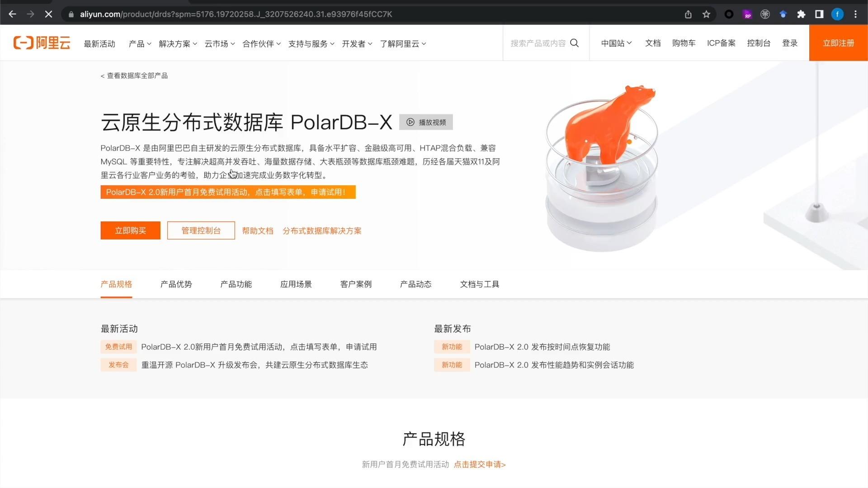This screenshot has height=488, width=868.
Task: Click the PolarDB-X 2.0 free trial orange banner
Action: click(x=228, y=192)
